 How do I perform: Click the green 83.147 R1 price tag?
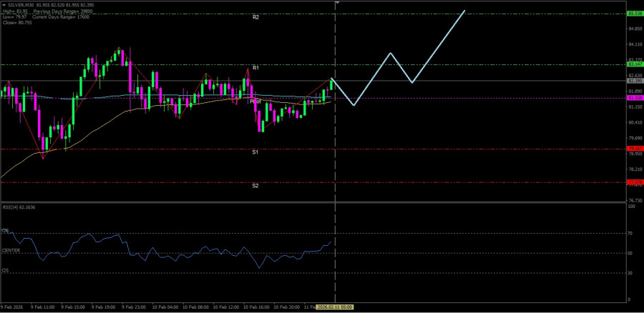(x=633, y=64)
